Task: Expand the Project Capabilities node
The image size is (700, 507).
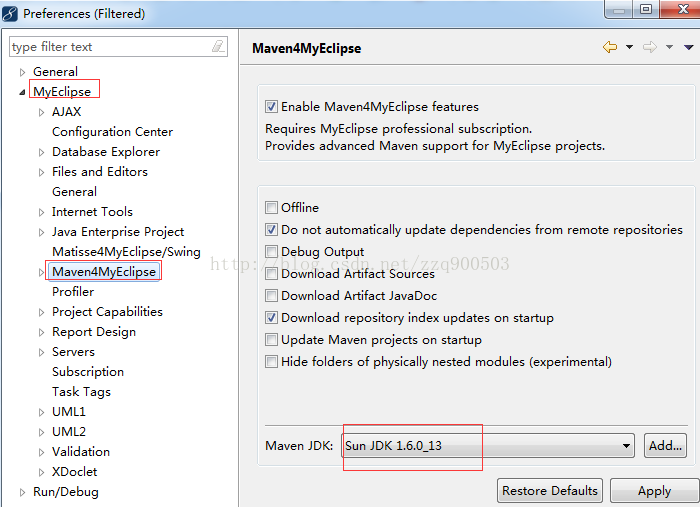Action: click(x=42, y=312)
